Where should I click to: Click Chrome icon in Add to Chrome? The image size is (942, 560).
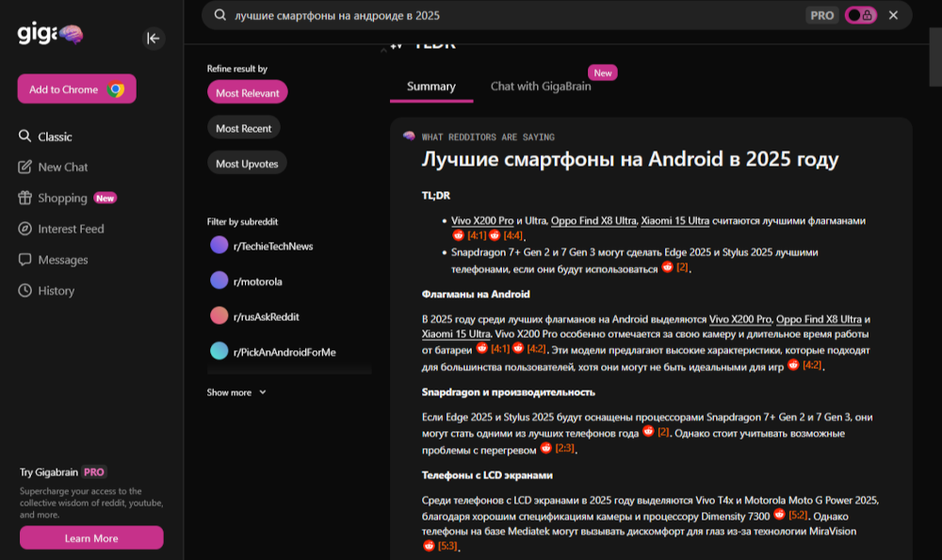click(116, 89)
